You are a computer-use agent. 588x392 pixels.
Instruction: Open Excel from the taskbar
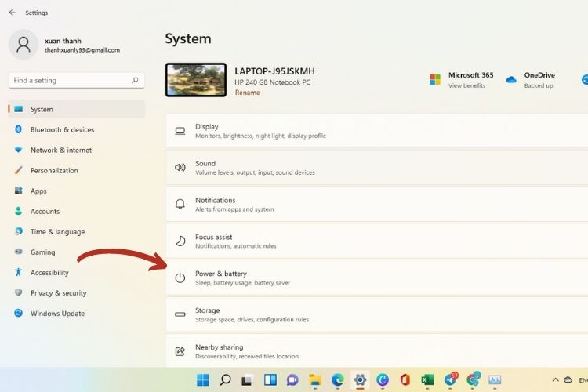pos(427,380)
